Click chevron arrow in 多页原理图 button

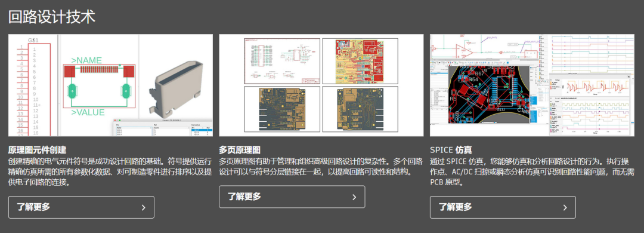point(354,197)
